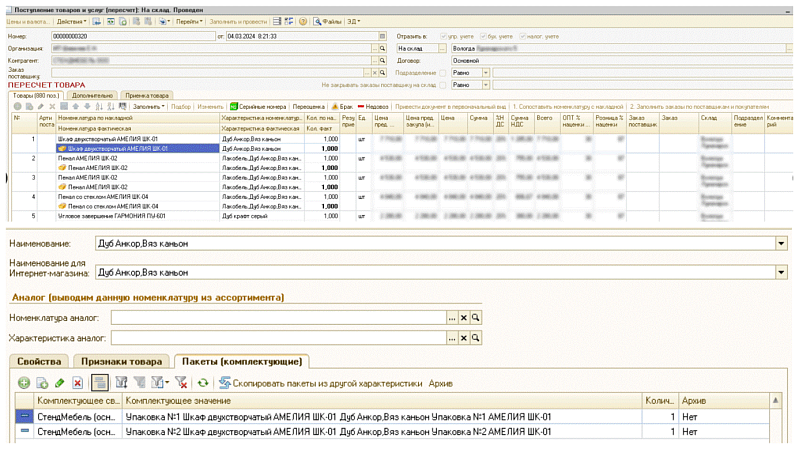799x449 pixels.
Task: Clear the Номенклатура аналог field with X
Action: click(464, 318)
